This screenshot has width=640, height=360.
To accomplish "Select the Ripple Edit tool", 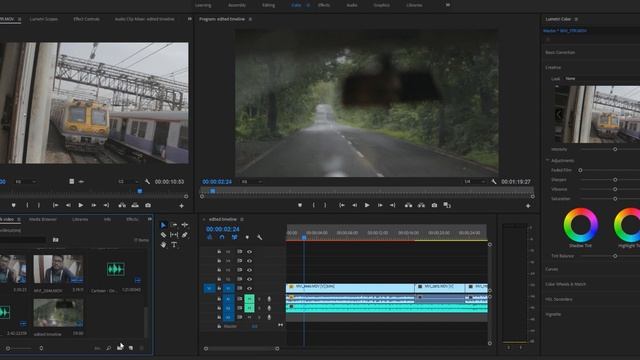I will 184,225.
